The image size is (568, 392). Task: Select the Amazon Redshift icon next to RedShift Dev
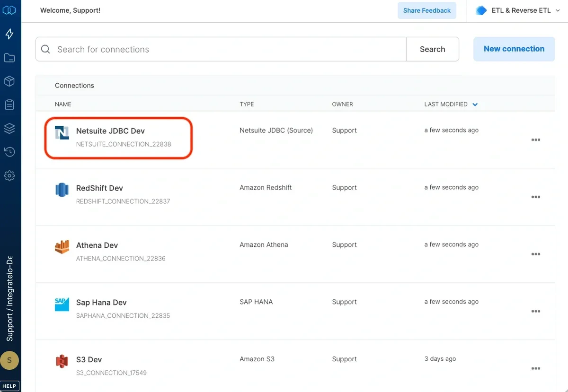[x=62, y=190]
